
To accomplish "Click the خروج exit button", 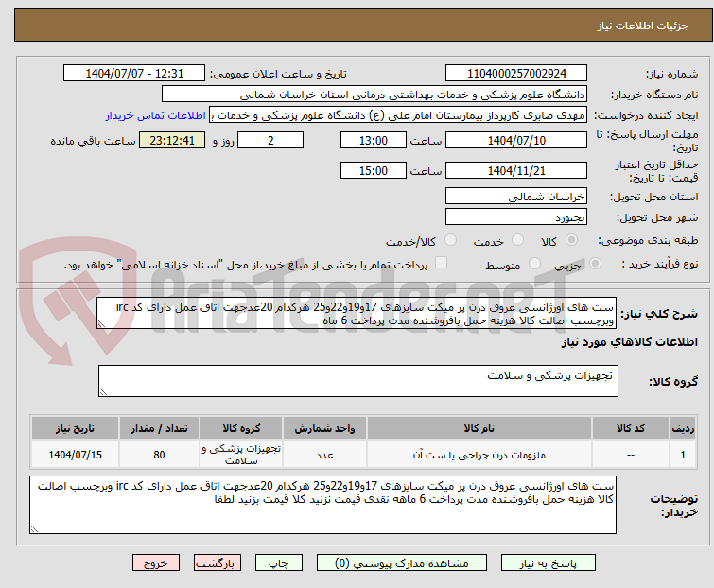I will pyautogui.click(x=156, y=563).
